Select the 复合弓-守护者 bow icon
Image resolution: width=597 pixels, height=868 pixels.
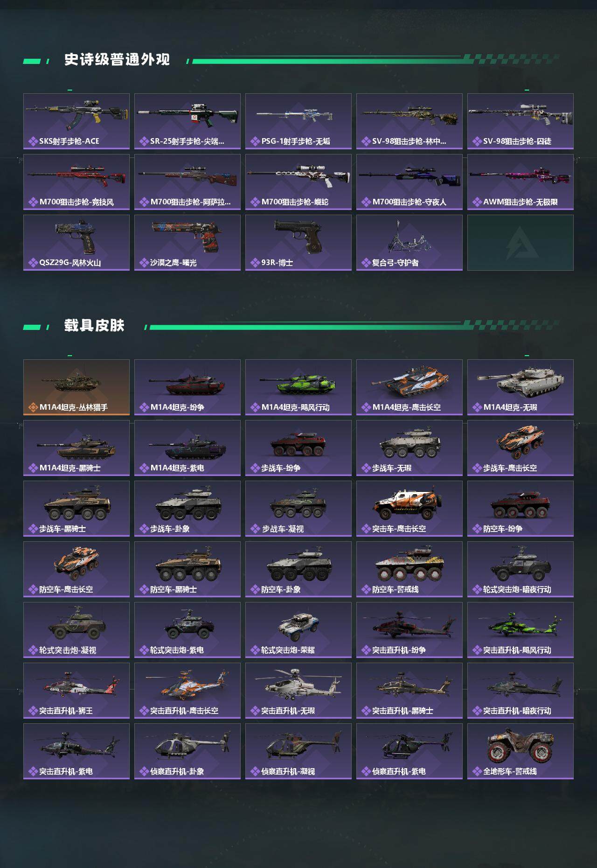point(410,243)
